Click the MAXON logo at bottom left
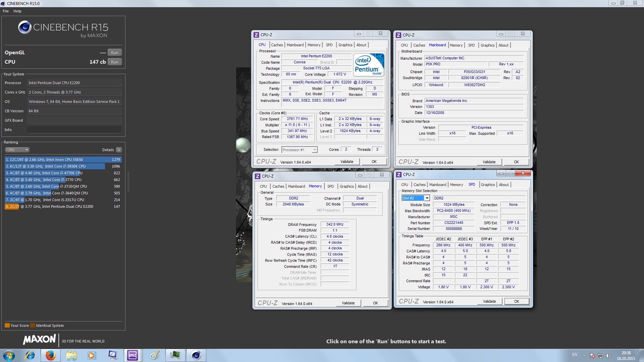 (x=39, y=340)
